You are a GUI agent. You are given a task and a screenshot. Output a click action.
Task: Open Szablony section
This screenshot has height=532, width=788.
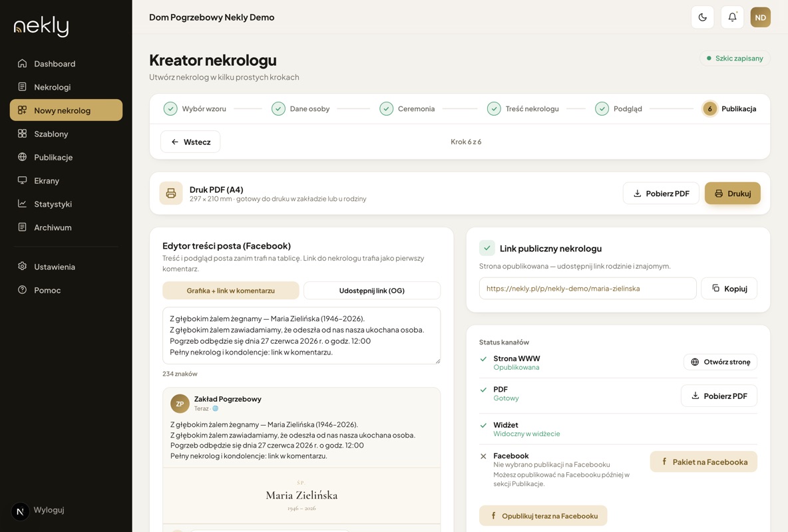point(66,134)
